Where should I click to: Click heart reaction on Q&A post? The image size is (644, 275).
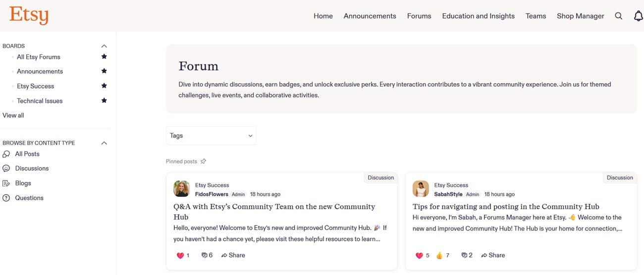coord(180,256)
